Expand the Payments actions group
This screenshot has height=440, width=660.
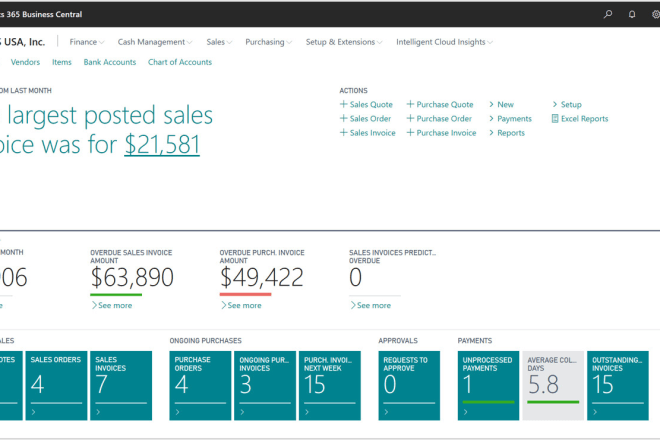(511, 118)
